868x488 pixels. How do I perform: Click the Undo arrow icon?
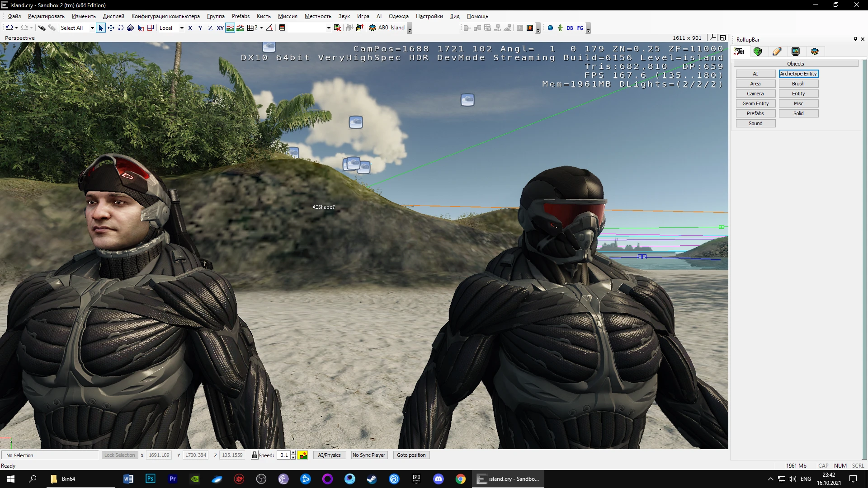pyautogui.click(x=9, y=28)
